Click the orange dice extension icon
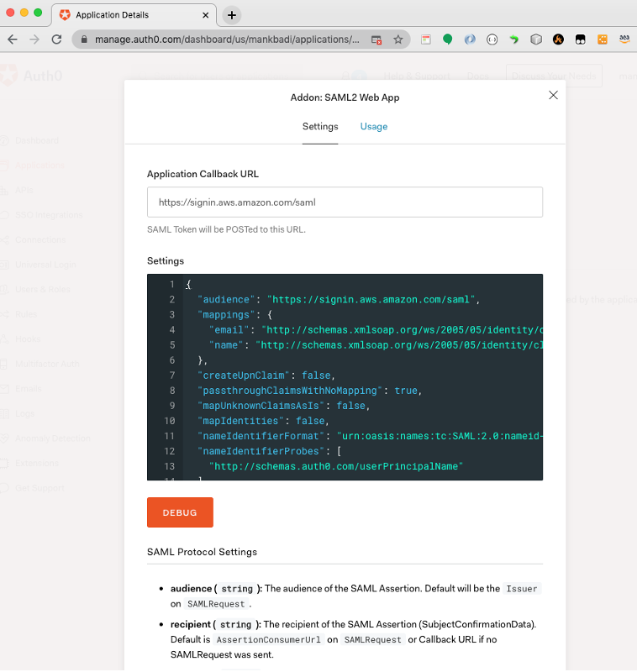Screen dimensions: 637x672 [x=603, y=39]
